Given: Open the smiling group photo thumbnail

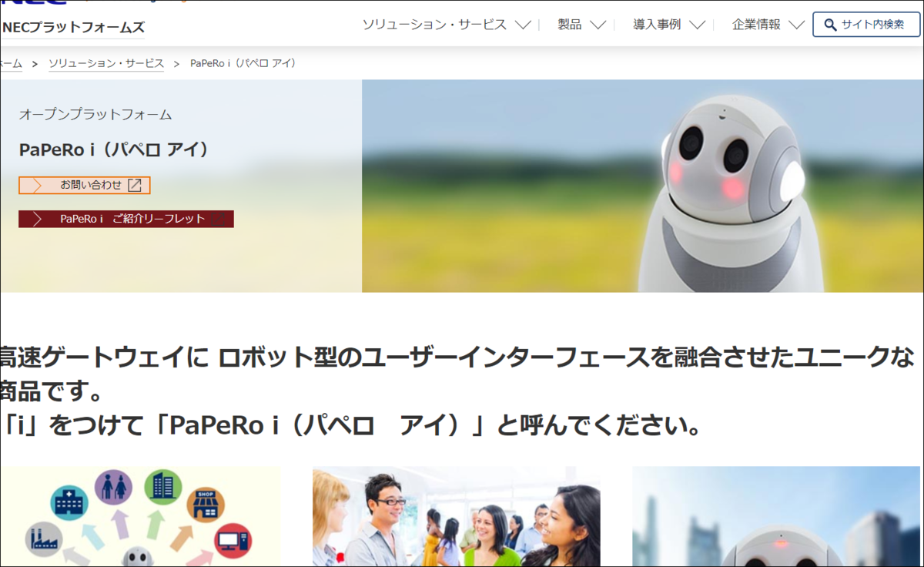Looking at the screenshot, I should coord(456,516).
